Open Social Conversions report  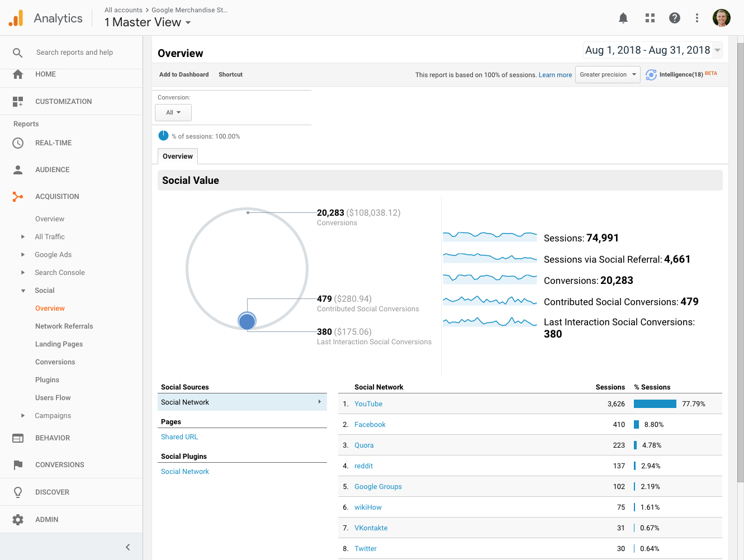[x=55, y=362]
